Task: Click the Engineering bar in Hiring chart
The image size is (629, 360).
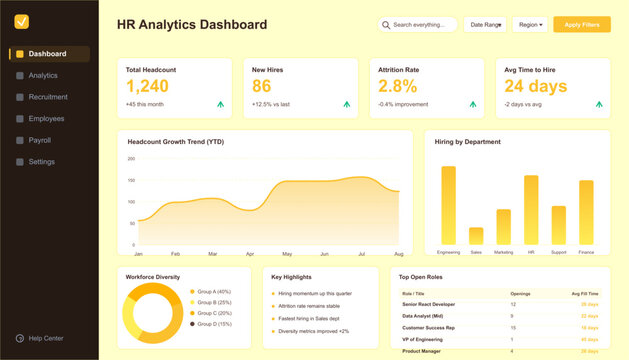Action: 448,205
